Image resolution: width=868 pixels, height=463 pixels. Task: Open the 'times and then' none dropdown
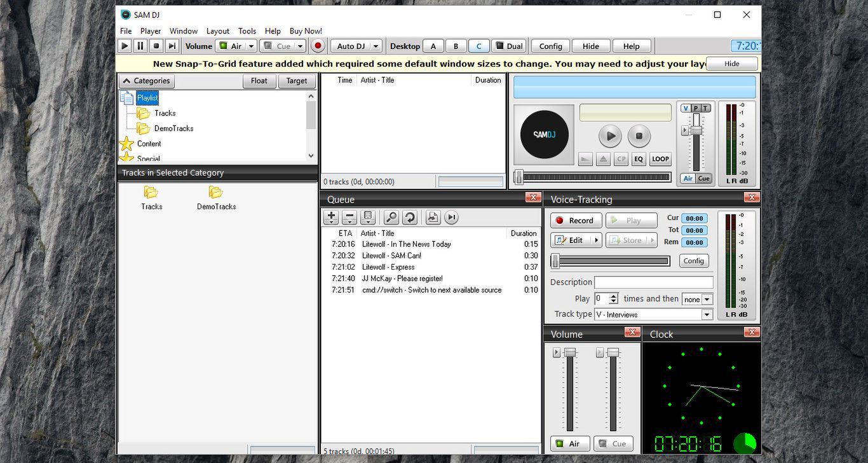(x=707, y=300)
